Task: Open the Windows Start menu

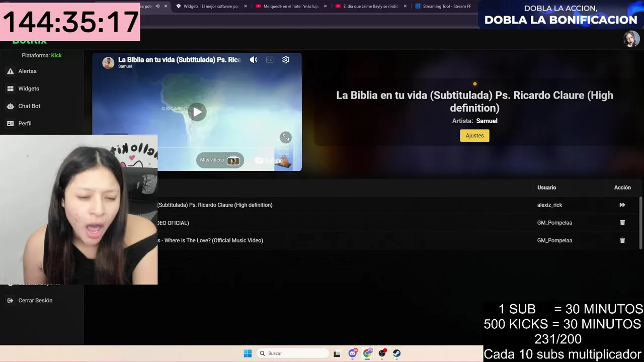Action: click(x=248, y=353)
